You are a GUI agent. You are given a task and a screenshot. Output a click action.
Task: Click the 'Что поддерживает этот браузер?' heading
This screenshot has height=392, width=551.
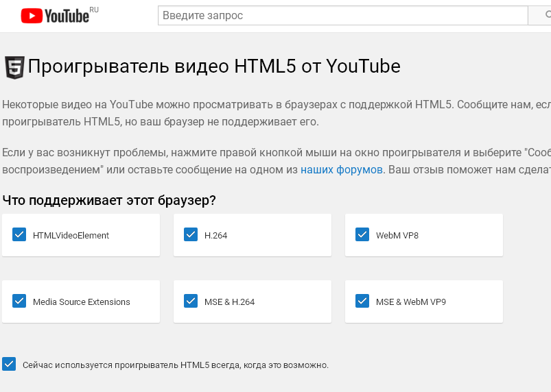pos(109,200)
